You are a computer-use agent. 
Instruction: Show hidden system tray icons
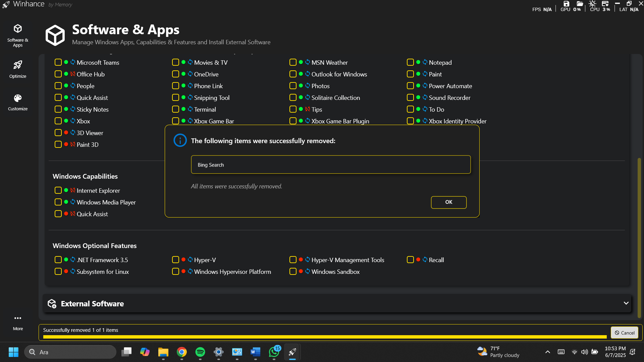(548, 352)
